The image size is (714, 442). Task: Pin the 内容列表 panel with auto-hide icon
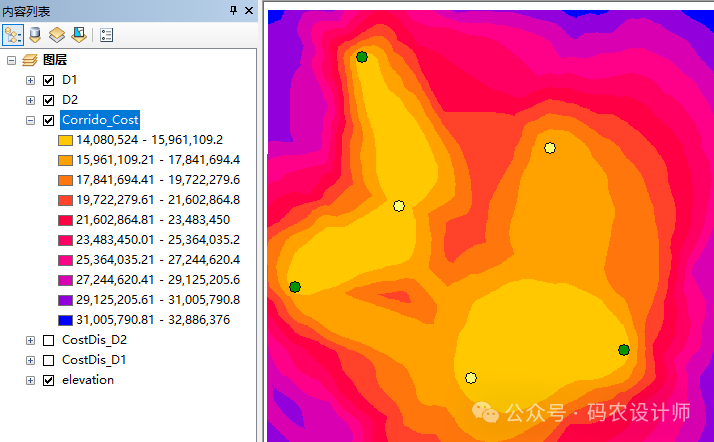234,10
